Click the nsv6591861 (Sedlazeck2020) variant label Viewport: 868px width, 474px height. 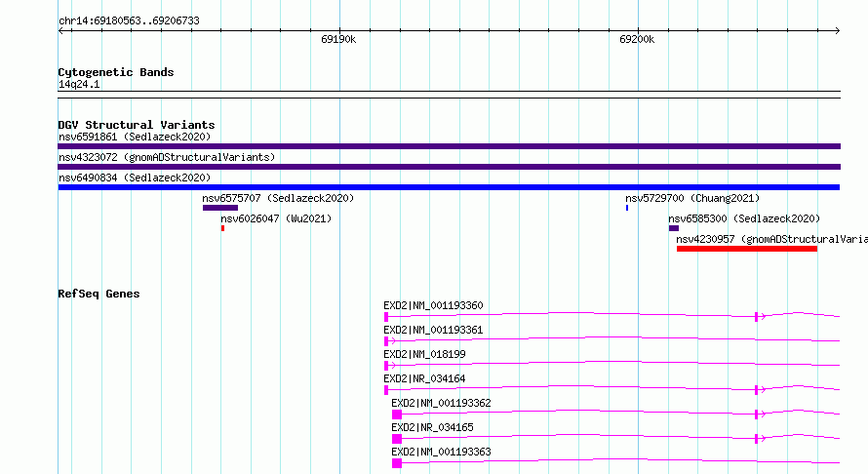point(135,137)
